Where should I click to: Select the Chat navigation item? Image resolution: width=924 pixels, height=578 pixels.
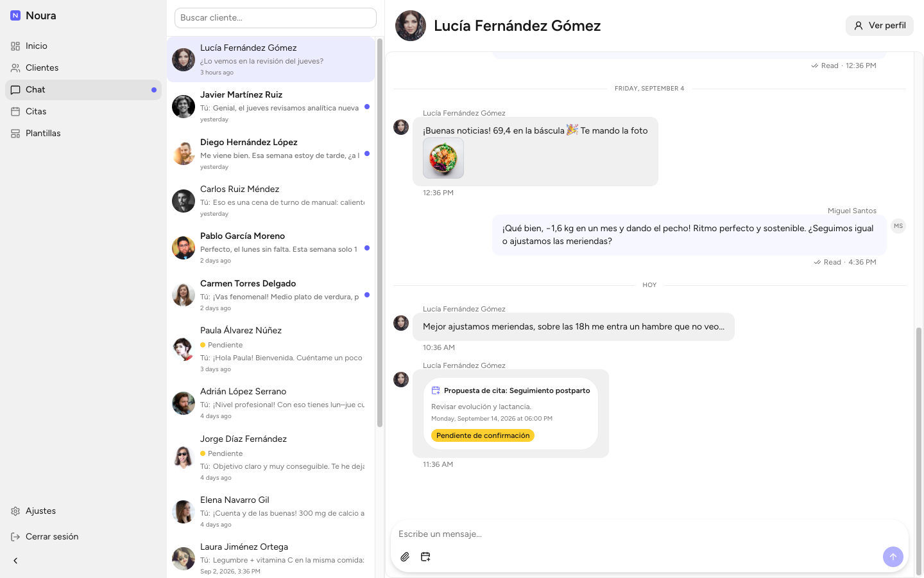(x=83, y=90)
